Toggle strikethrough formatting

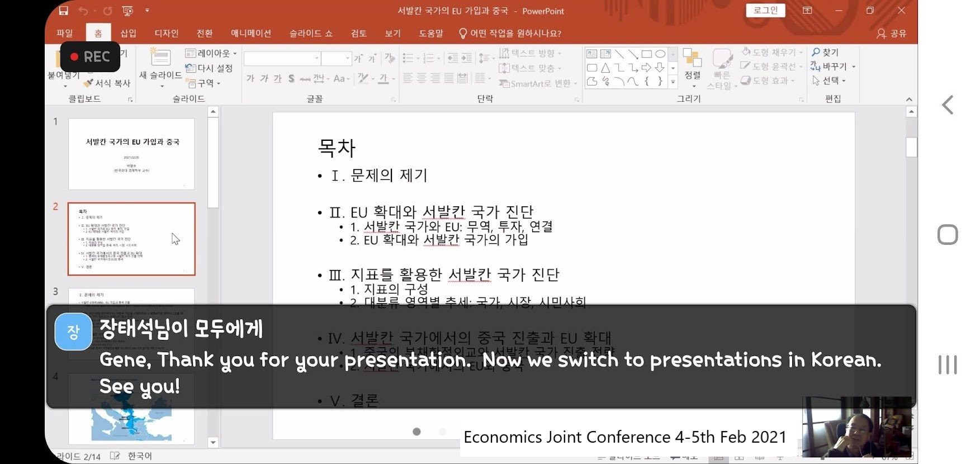click(x=305, y=79)
